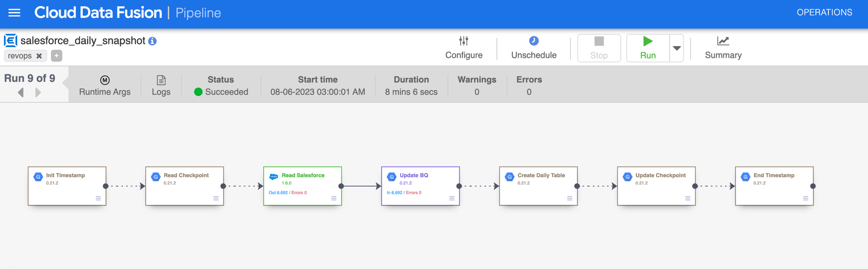Click the pipeline info icon

[x=153, y=41]
